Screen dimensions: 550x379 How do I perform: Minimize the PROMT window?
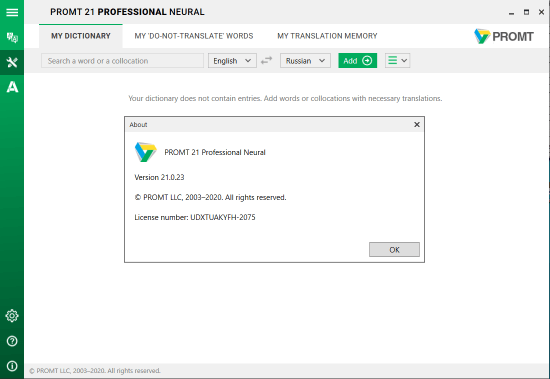(x=511, y=13)
